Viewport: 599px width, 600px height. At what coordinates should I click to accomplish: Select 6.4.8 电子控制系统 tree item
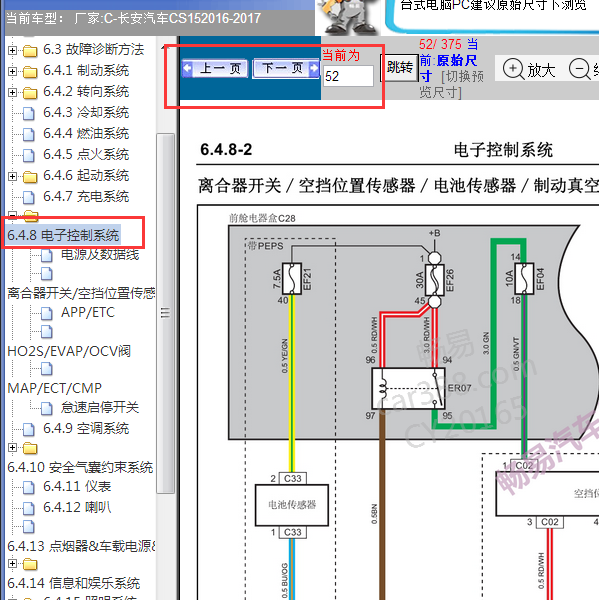(64, 235)
